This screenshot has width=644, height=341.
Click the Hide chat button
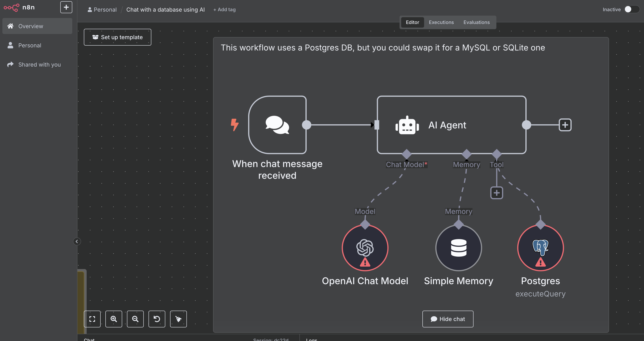(x=448, y=319)
